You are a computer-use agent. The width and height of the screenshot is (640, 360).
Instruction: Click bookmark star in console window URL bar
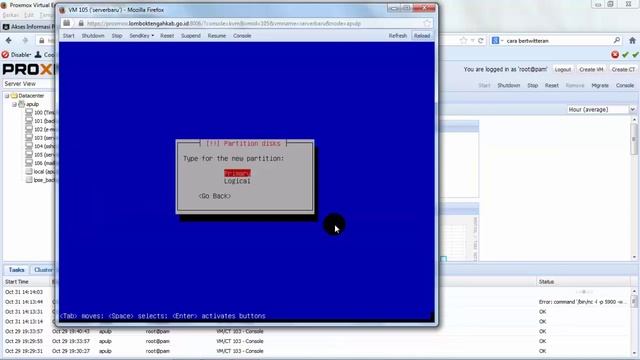(427, 23)
